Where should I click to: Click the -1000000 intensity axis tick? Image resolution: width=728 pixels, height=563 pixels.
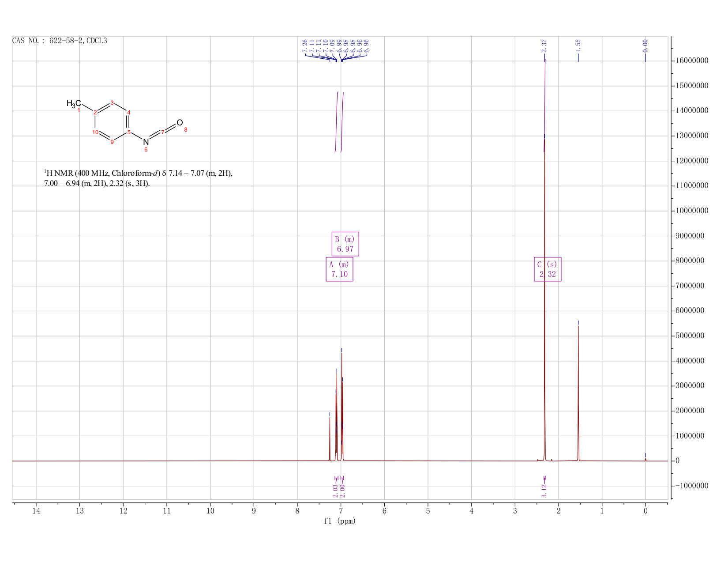[691, 486]
